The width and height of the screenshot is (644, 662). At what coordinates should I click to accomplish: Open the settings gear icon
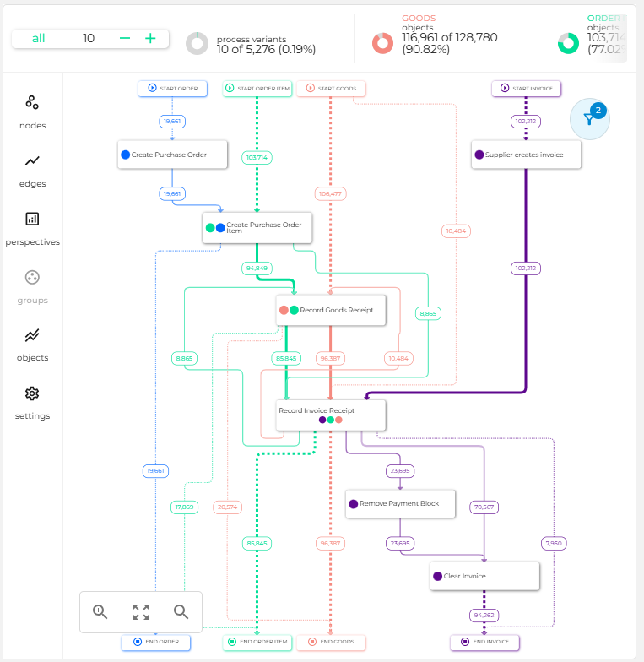(32, 393)
